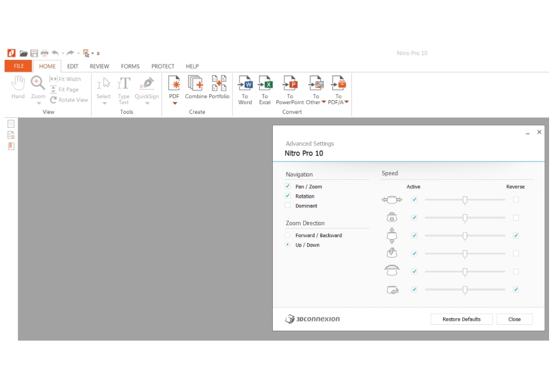Convert PDF To Word

(x=245, y=90)
